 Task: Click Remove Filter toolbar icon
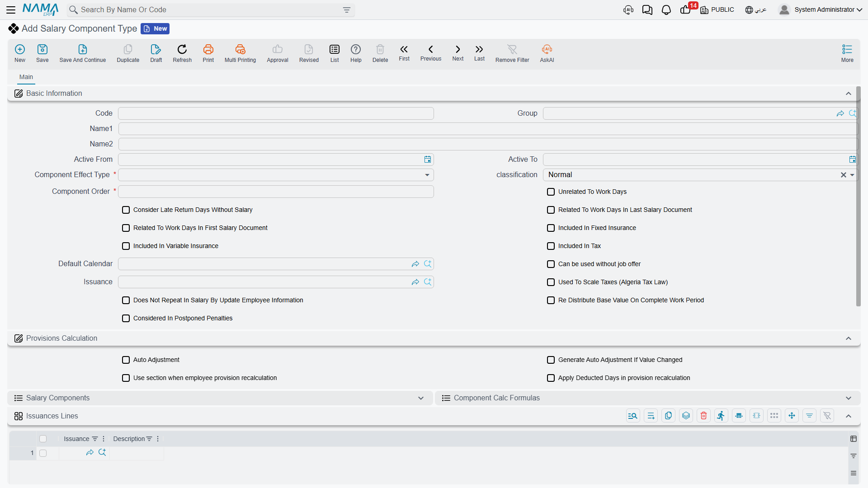click(x=512, y=53)
